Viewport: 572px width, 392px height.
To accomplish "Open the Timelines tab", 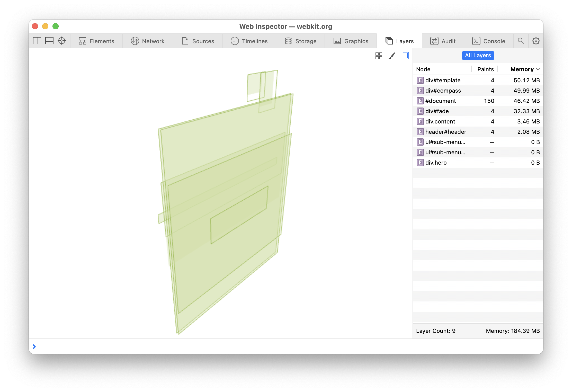I will (x=249, y=41).
